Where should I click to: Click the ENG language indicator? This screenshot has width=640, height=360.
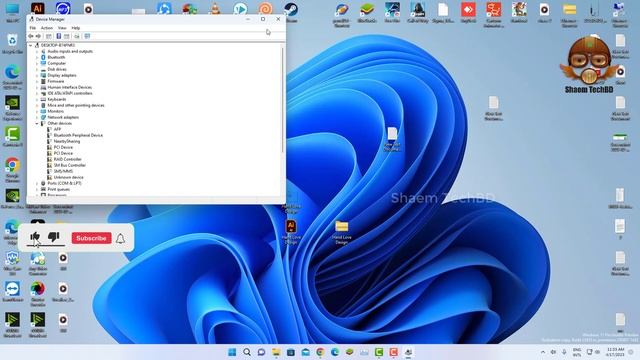(577, 352)
